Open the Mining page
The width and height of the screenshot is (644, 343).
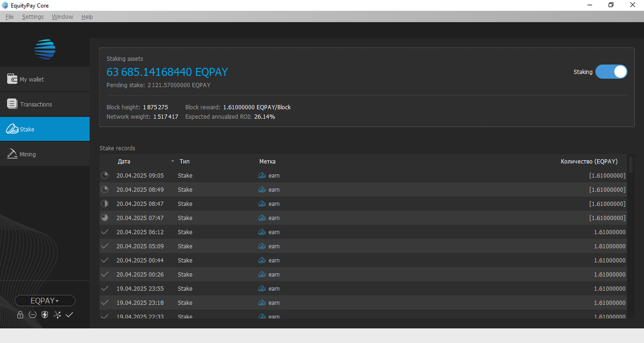(45, 154)
